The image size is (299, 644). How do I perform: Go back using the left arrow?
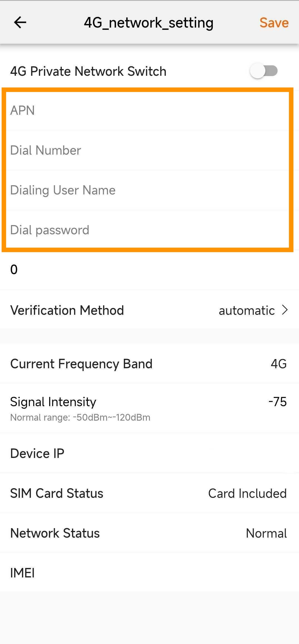pyautogui.click(x=20, y=22)
